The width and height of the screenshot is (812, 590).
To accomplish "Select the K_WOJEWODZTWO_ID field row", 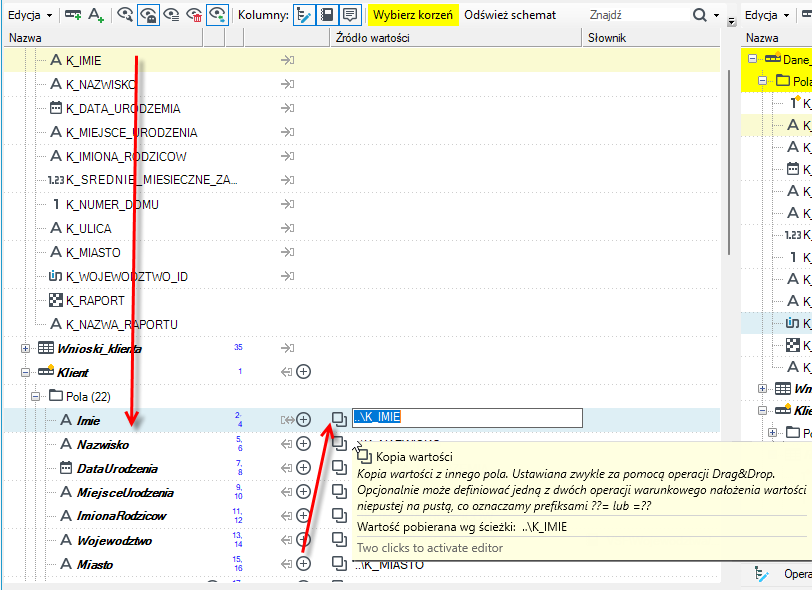I will [361, 277].
